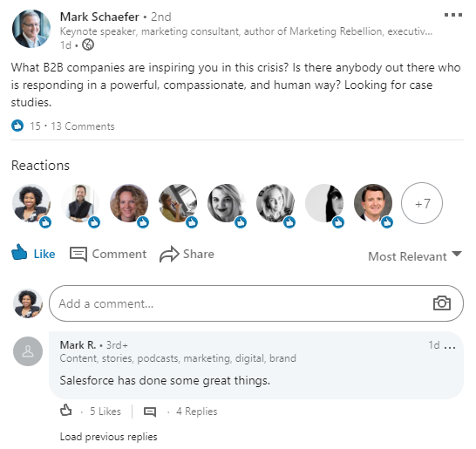476x449 pixels.
Task: Click Mark R.'s placeholder avatar
Action: coord(28,351)
